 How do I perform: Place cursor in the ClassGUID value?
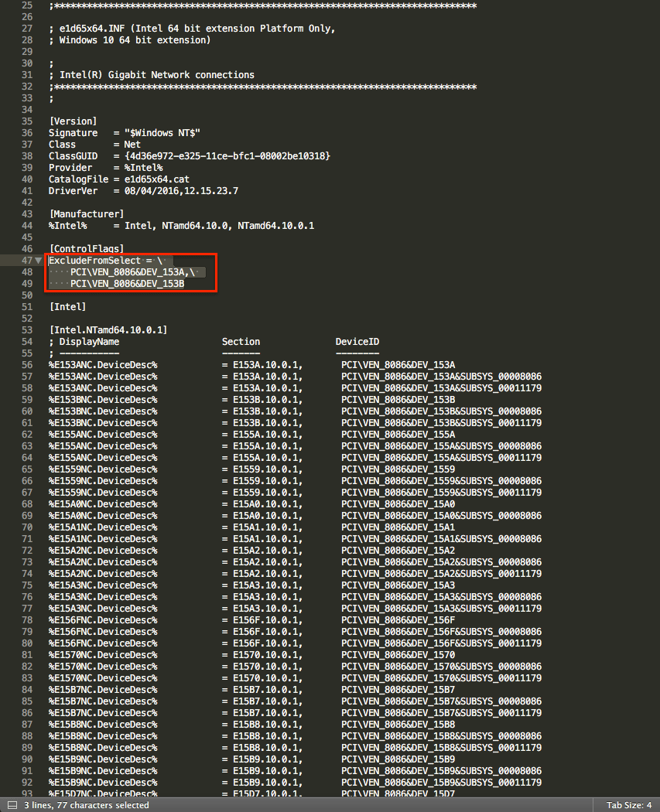(x=221, y=156)
